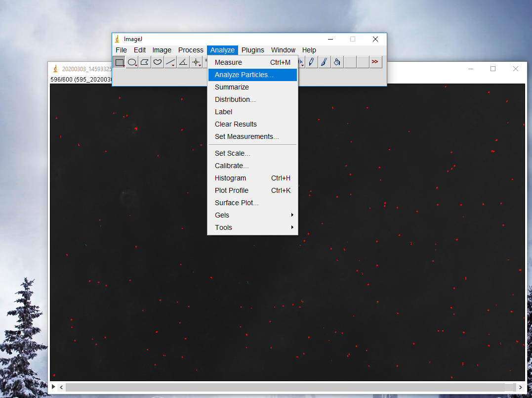Minimize the image stack window
This screenshot has height=398, width=532.
pyautogui.click(x=471, y=69)
